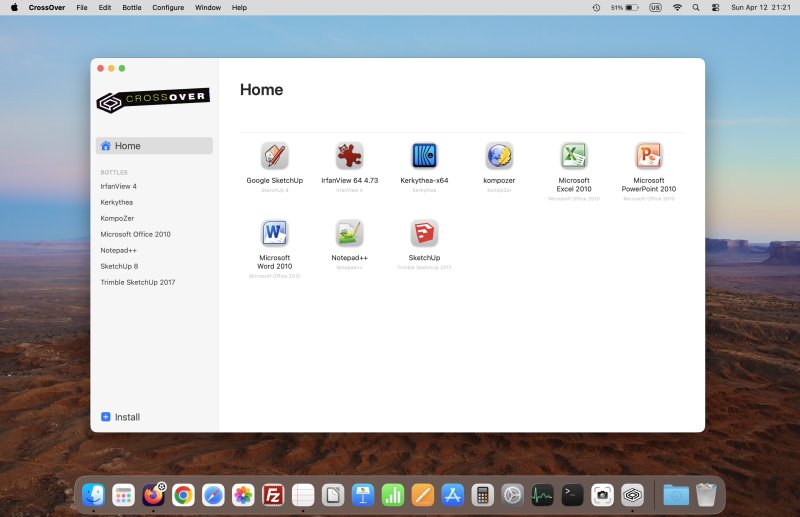Open Numbers from the dock
This screenshot has width=800, height=517.
393,495
